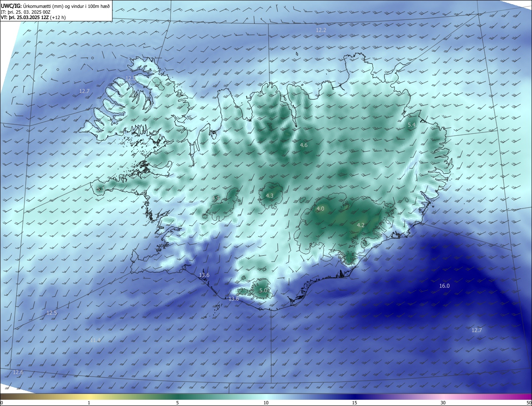Screen dimensions: 532x406
Task: Click the 30 tick on the colour scale
Action: click(x=443, y=403)
